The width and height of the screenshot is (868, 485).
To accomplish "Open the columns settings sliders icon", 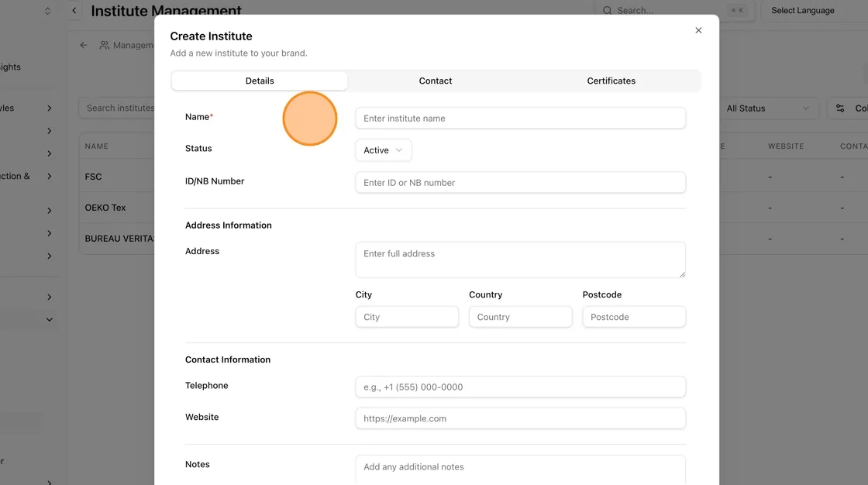I will (840, 108).
